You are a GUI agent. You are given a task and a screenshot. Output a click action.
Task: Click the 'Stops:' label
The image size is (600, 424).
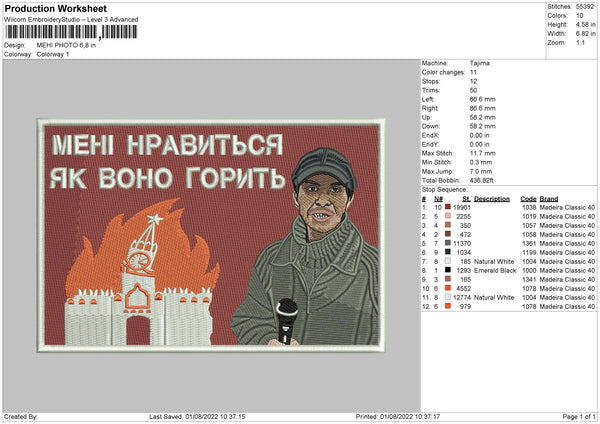(x=431, y=82)
